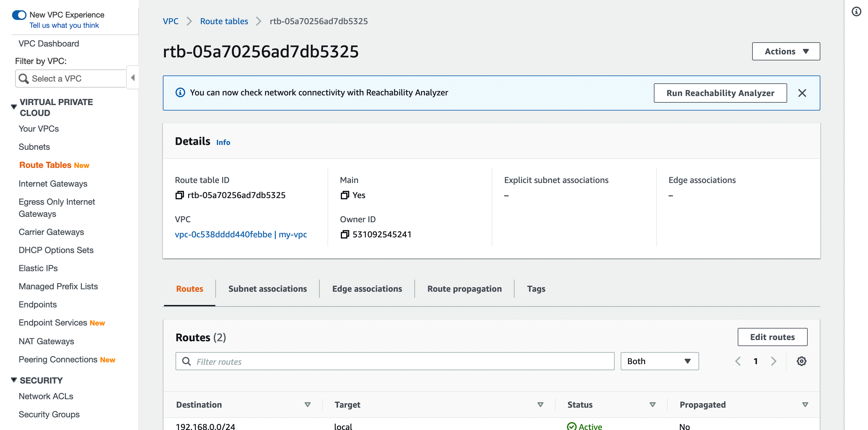868x430 pixels.
Task: Switch to Route propagation tab
Action: point(464,289)
